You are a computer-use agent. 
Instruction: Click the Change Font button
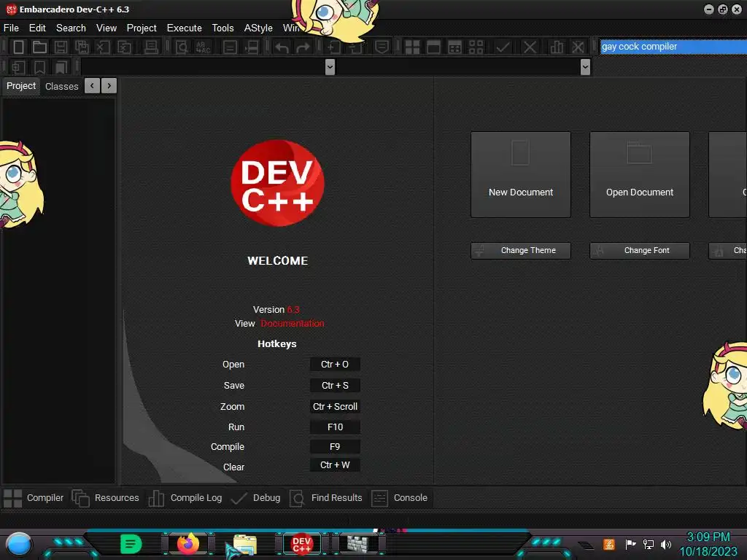[x=640, y=251]
